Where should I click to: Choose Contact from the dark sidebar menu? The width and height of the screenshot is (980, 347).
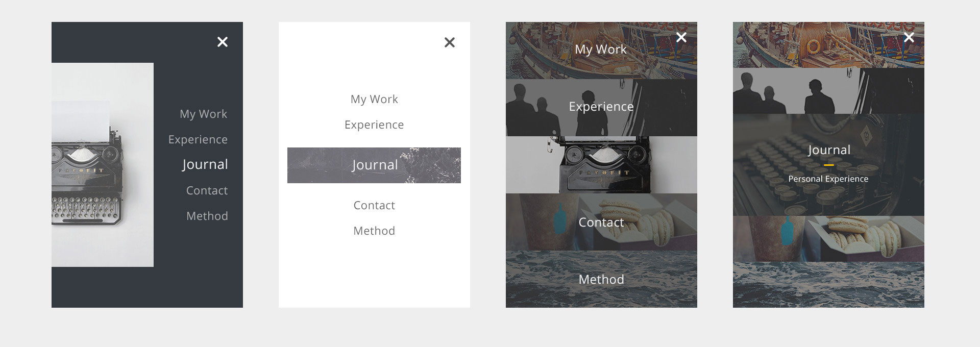[x=206, y=190]
